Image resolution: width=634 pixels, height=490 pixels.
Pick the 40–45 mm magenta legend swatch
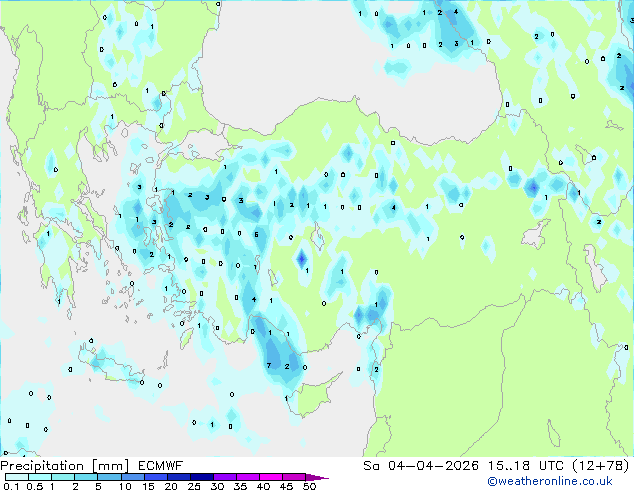coord(271,477)
